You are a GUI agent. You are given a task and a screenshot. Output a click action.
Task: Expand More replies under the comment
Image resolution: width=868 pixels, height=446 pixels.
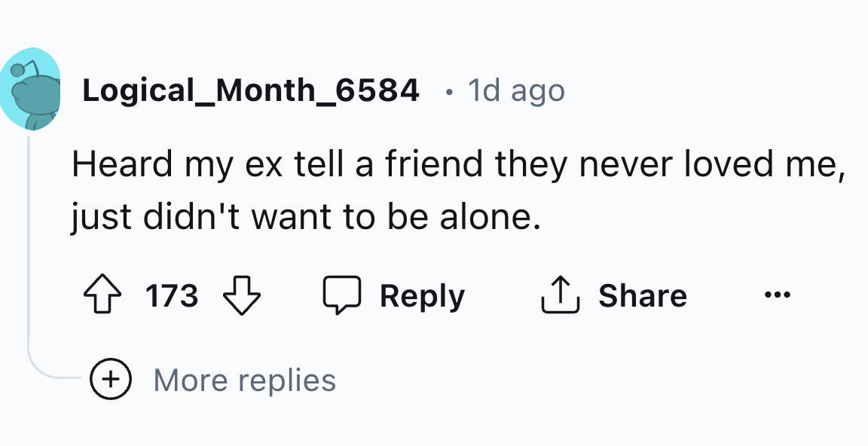[x=244, y=380]
